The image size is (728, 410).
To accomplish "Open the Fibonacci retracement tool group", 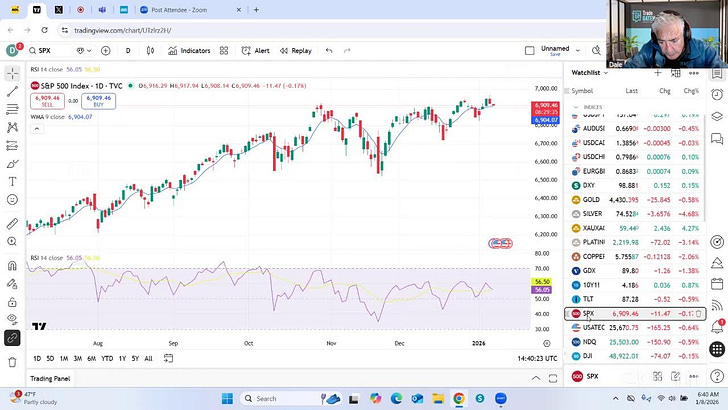I will pyautogui.click(x=13, y=110).
